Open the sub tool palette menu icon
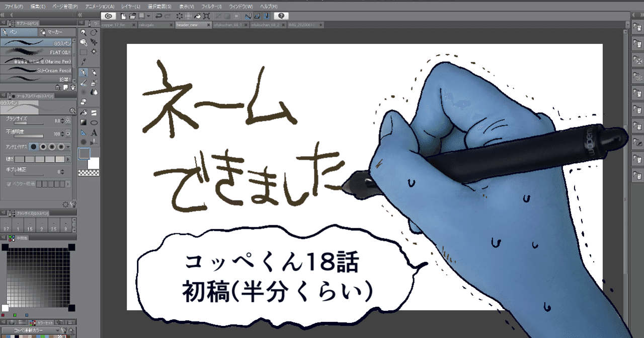Screen dimensions: 644x338 pos(3,23)
